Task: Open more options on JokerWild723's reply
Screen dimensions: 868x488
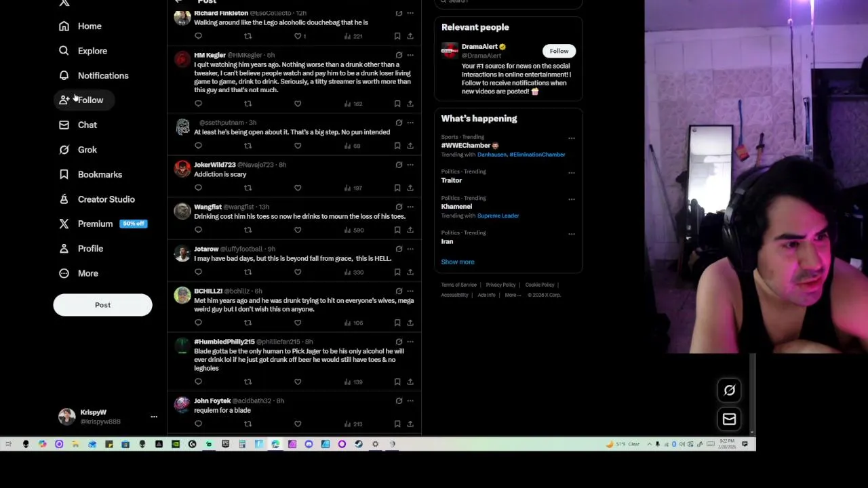Action: click(410, 165)
